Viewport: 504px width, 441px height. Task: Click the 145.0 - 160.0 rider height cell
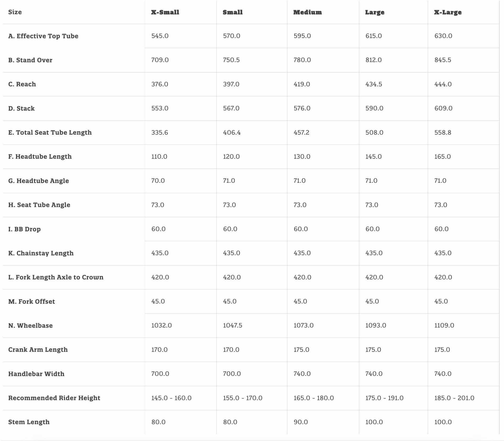(x=171, y=398)
